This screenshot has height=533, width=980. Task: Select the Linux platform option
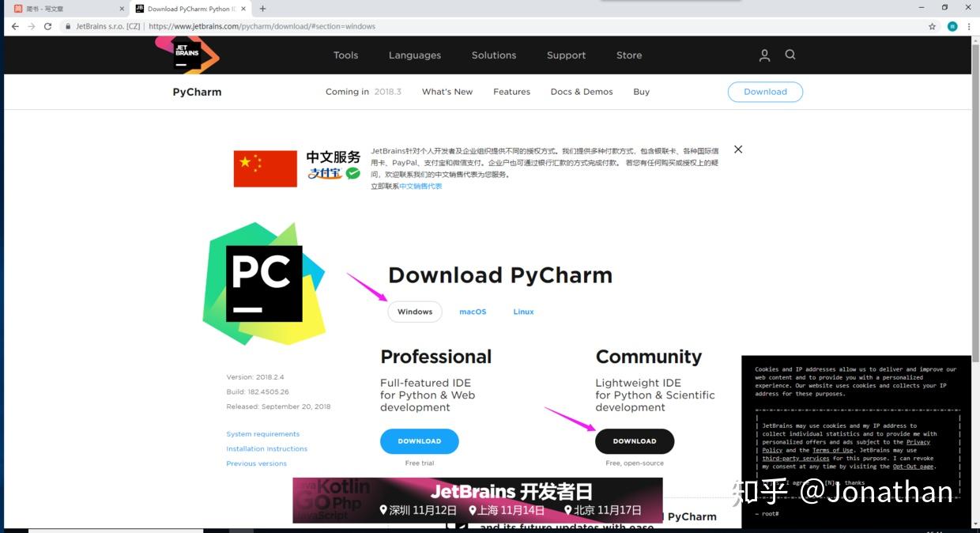[x=523, y=311]
